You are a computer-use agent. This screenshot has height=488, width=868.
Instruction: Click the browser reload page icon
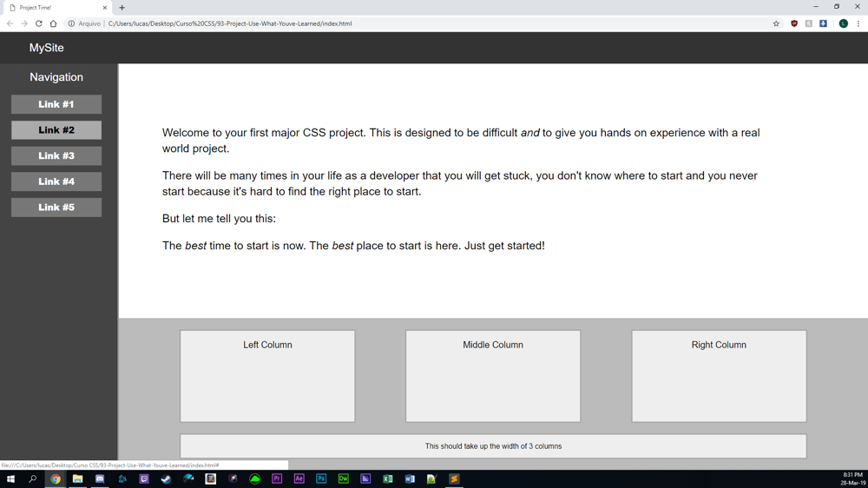coord(38,23)
